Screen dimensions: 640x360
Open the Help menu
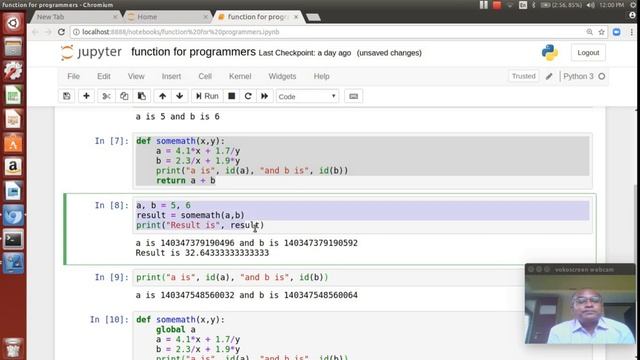coord(322,76)
